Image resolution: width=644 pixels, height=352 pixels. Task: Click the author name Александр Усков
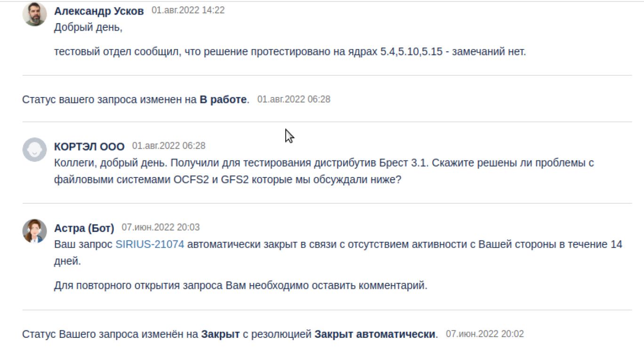point(99,11)
